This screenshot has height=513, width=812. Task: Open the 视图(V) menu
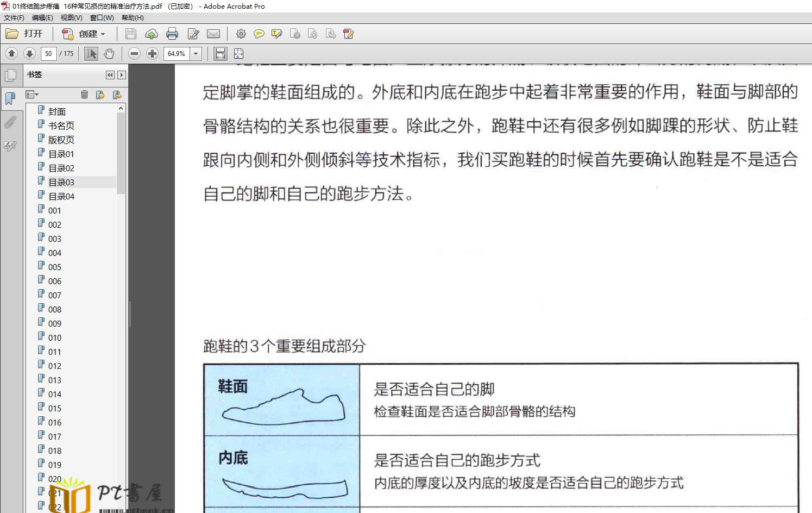click(x=71, y=18)
